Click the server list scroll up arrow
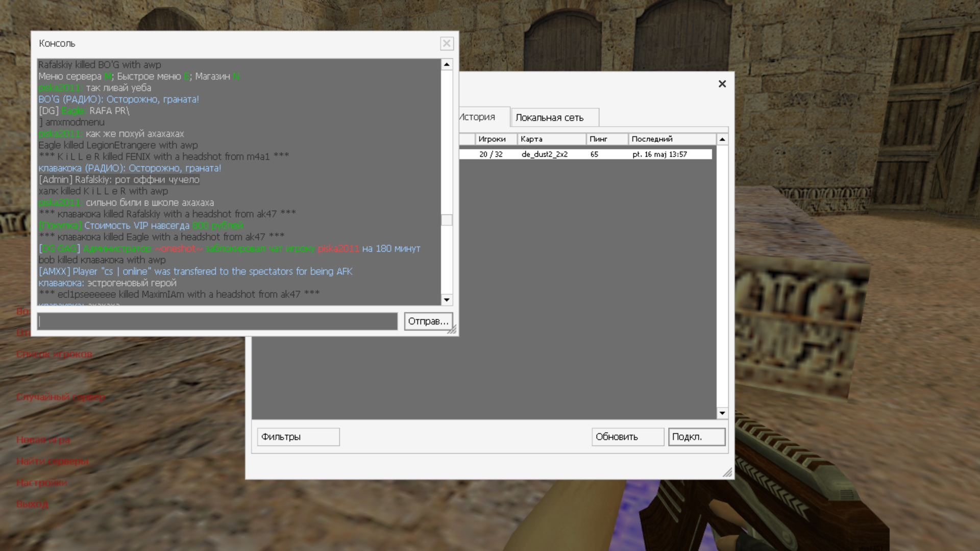This screenshot has height=551, width=980. [x=722, y=139]
